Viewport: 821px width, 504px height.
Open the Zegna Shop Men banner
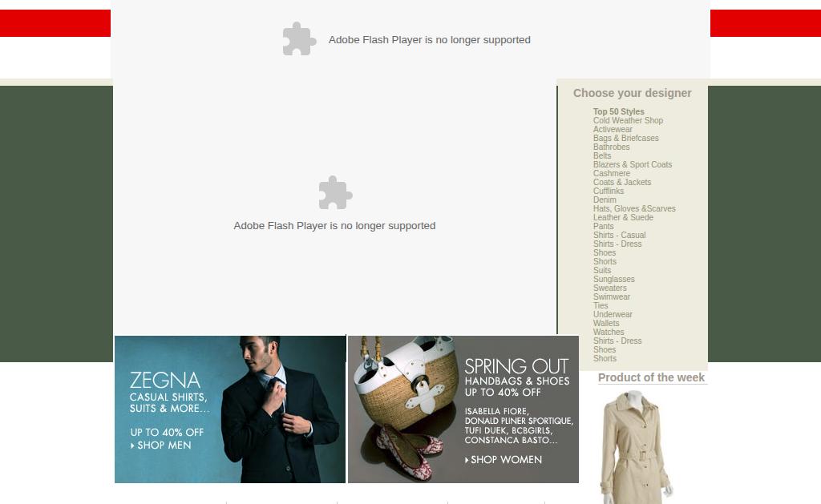[x=230, y=409]
